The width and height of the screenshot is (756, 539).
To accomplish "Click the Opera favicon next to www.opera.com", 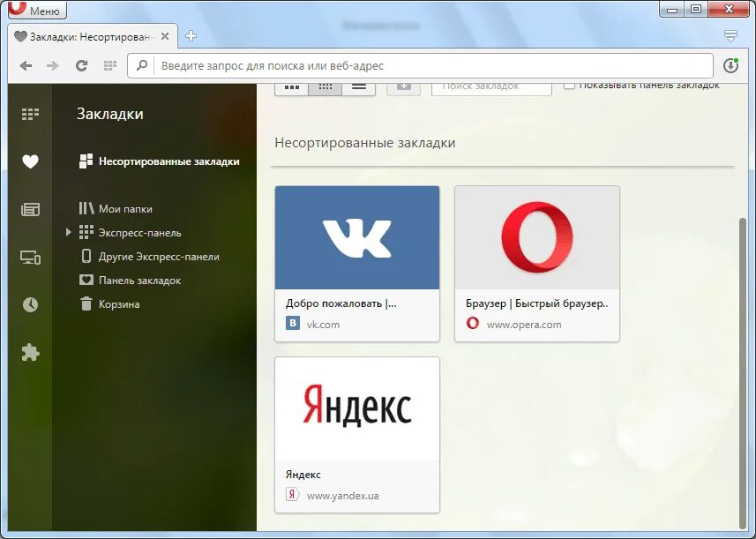I will coord(473,323).
